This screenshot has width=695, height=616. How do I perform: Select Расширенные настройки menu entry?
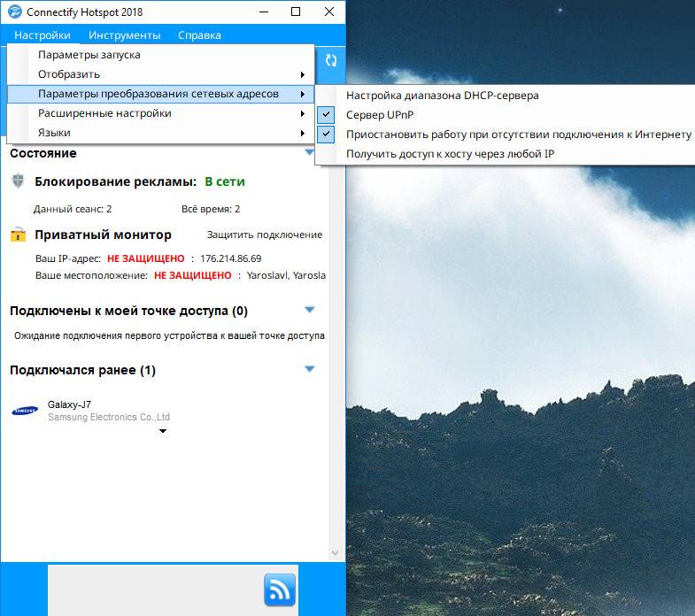(x=160, y=113)
